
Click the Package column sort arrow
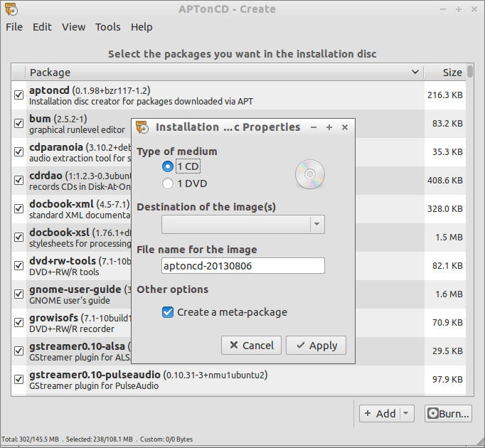[x=415, y=72]
